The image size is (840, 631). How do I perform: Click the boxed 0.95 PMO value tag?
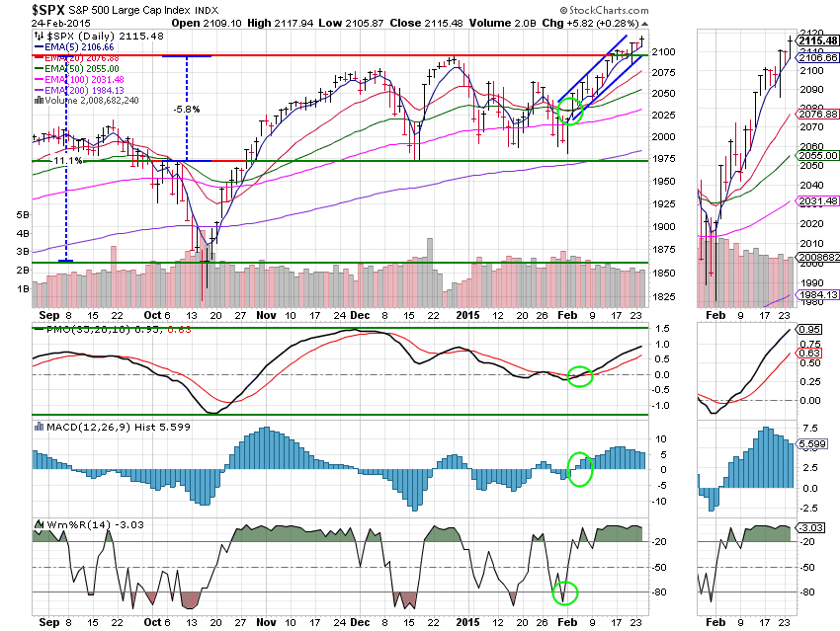point(809,329)
